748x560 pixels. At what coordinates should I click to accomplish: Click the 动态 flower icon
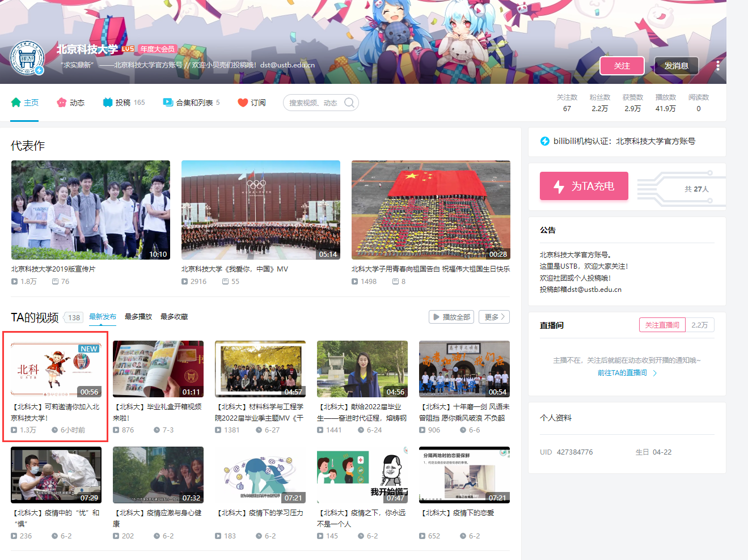[62, 103]
